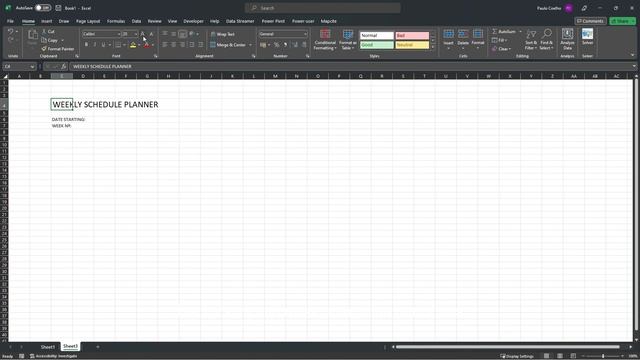Open Conditional Formatting menu
Screen dimensions: 640x360
[x=325, y=40]
